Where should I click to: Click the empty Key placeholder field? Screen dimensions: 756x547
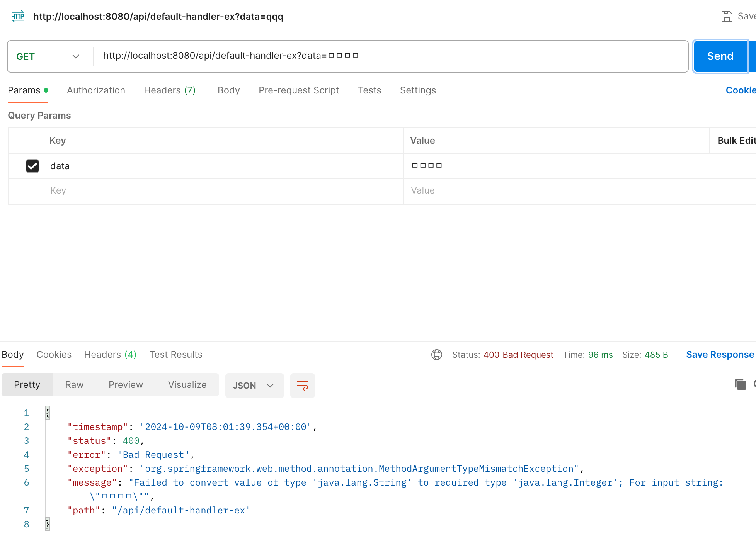[x=222, y=191]
